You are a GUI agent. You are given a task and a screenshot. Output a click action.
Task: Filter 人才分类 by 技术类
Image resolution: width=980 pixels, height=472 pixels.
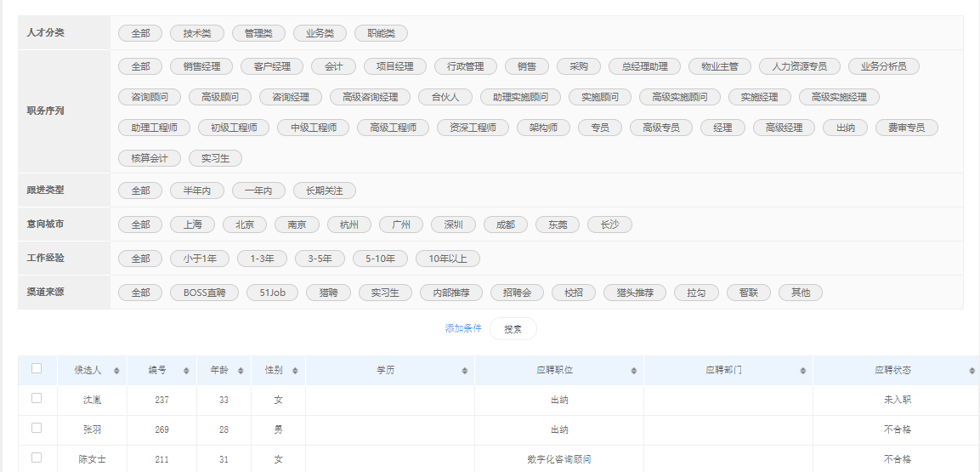(x=196, y=33)
